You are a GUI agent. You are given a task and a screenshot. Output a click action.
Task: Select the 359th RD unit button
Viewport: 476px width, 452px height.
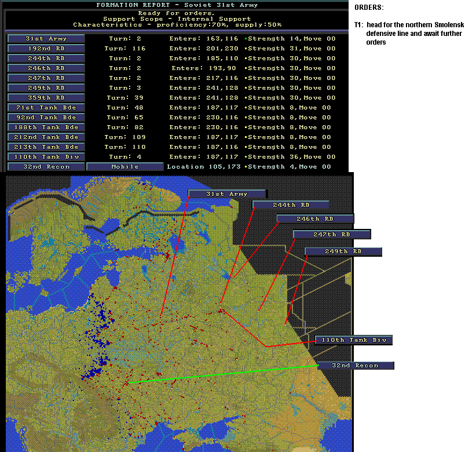(x=46, y=98)
